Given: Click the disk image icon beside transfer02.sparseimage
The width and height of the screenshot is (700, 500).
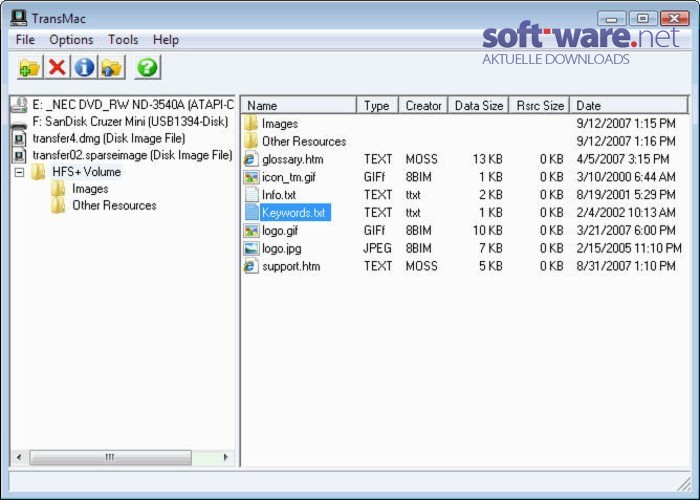Looking at the screenshot, I should pos(19,155).
